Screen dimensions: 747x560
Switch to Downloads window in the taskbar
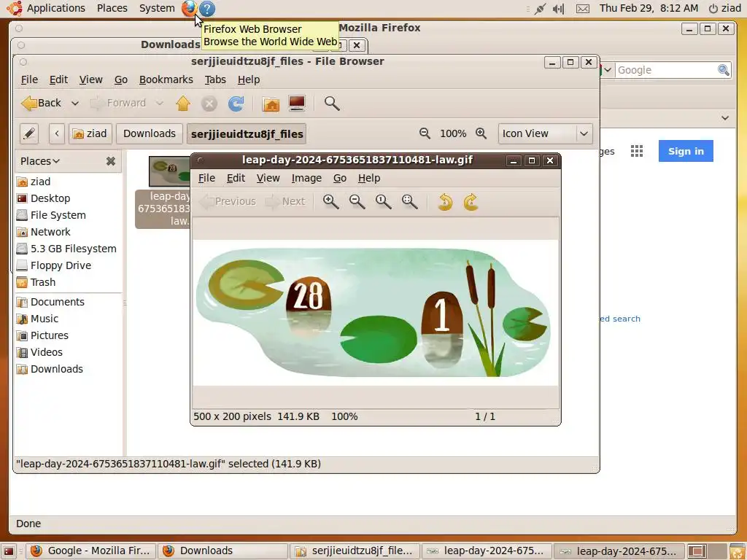[222, 551]
